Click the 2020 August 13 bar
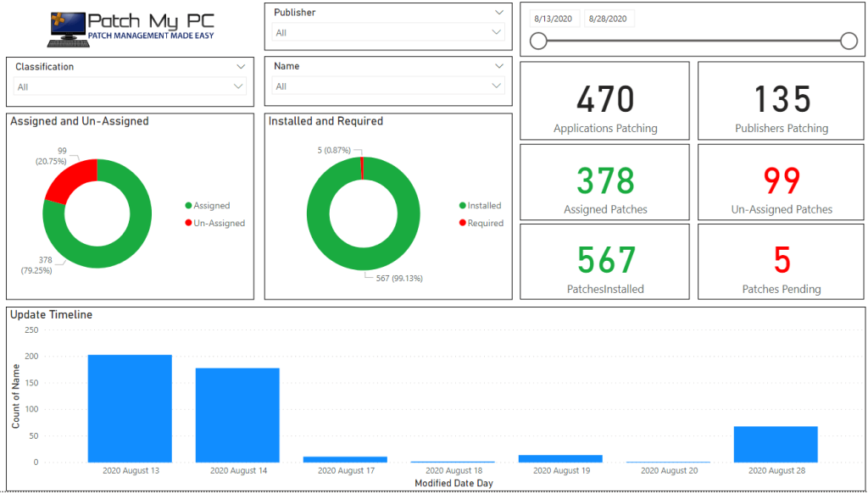 point(130,408)
